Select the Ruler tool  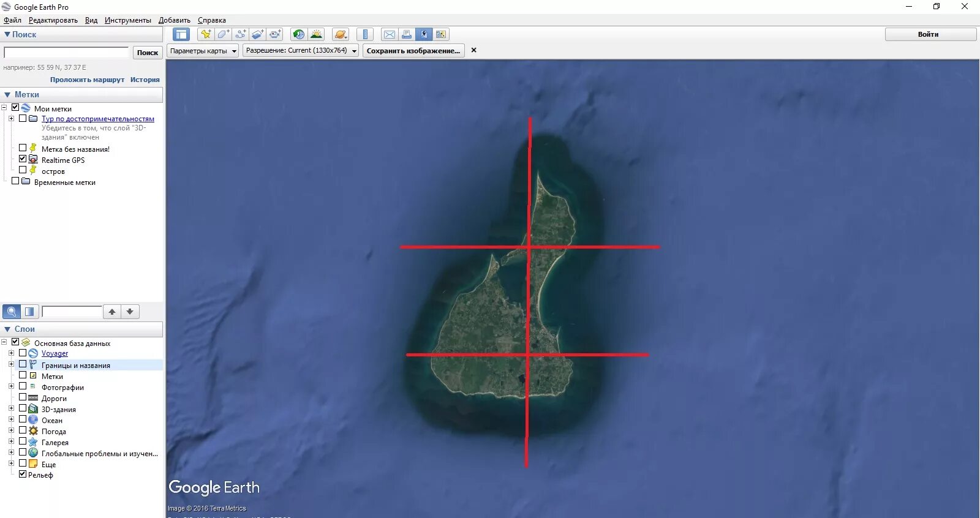(365, 34)
